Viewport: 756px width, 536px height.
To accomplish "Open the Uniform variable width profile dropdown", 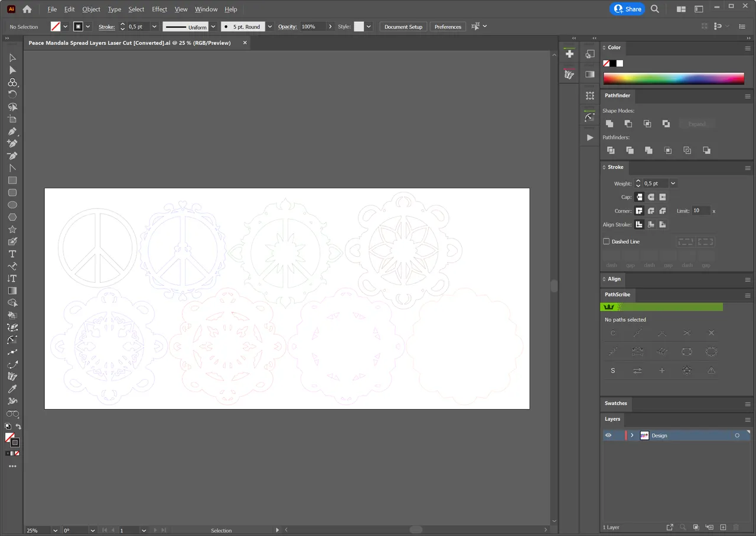I will 214,27.
